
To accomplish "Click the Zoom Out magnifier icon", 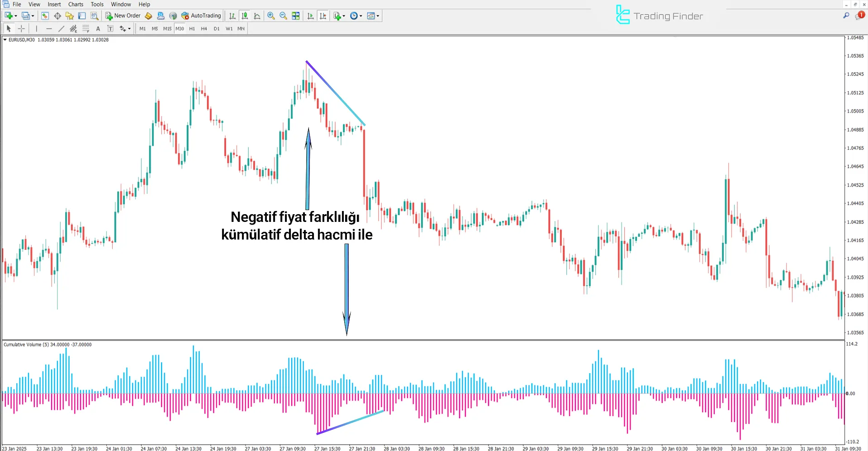I will click(283, 16).
